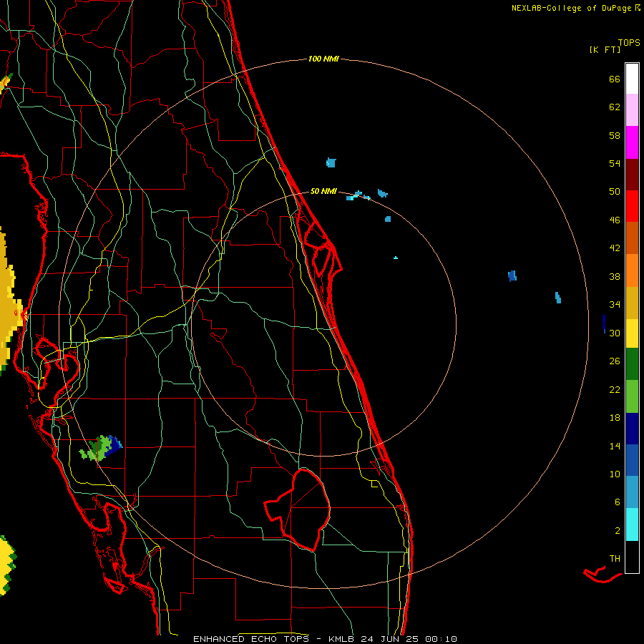Image resolution: width=644 pixels, height=644 pixels.
Task: Click the 30 legend value label
Action: 615,333
